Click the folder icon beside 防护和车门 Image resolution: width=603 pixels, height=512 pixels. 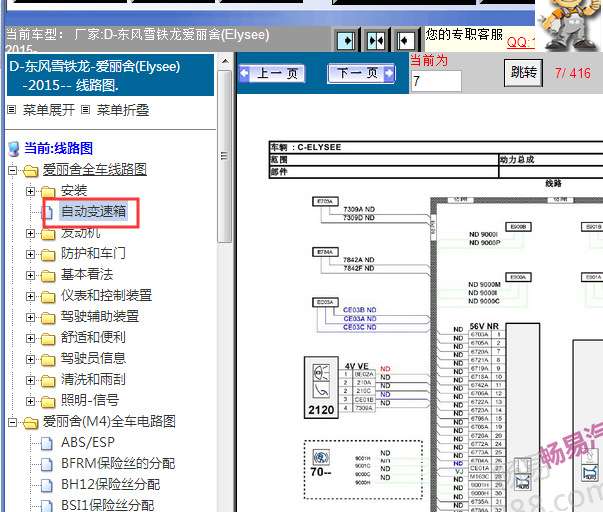48,255
